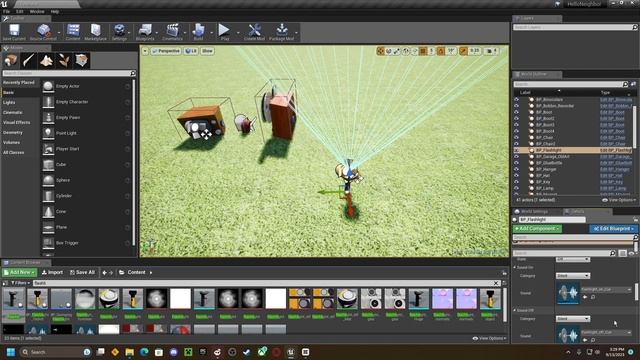This screenshot has height=360, width=640.
Task: Open the Sound Off Category dropdown
Action: pos(573,319)
